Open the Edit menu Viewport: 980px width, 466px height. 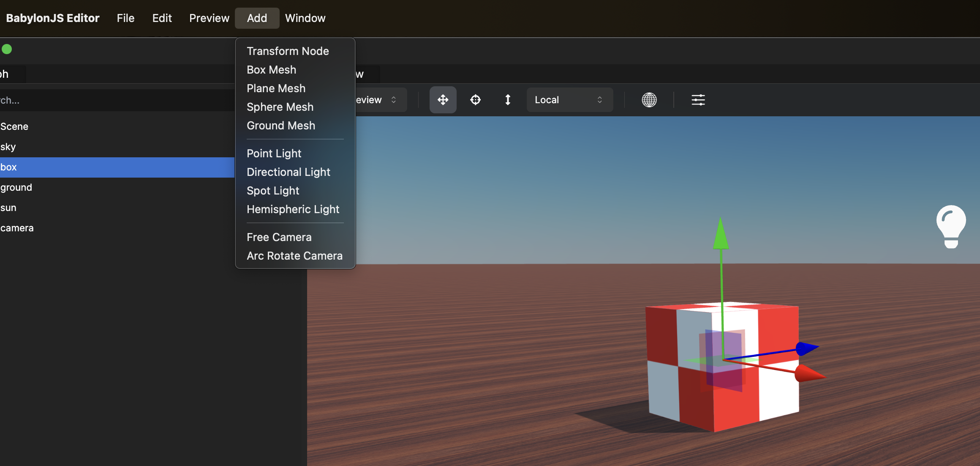162,18
